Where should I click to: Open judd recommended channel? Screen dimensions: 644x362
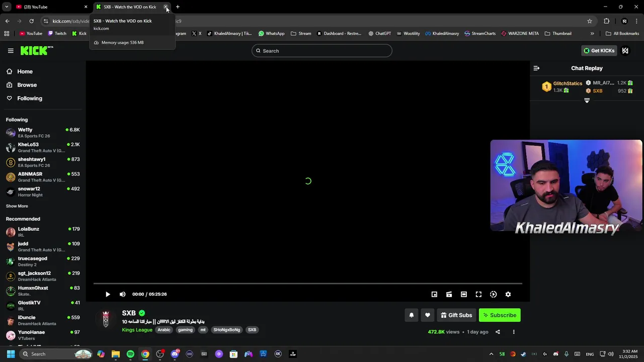(x=43, y=246)
